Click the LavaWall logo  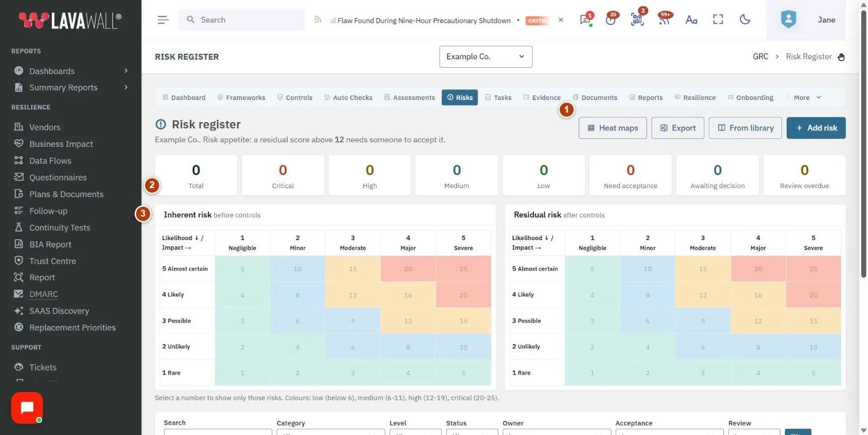70,20
